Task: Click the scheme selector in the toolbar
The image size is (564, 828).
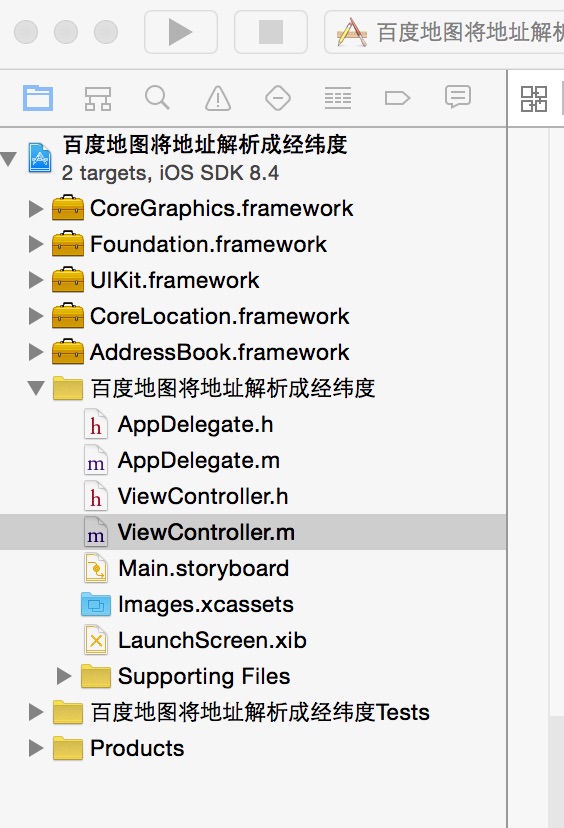Action: (445, 32)
